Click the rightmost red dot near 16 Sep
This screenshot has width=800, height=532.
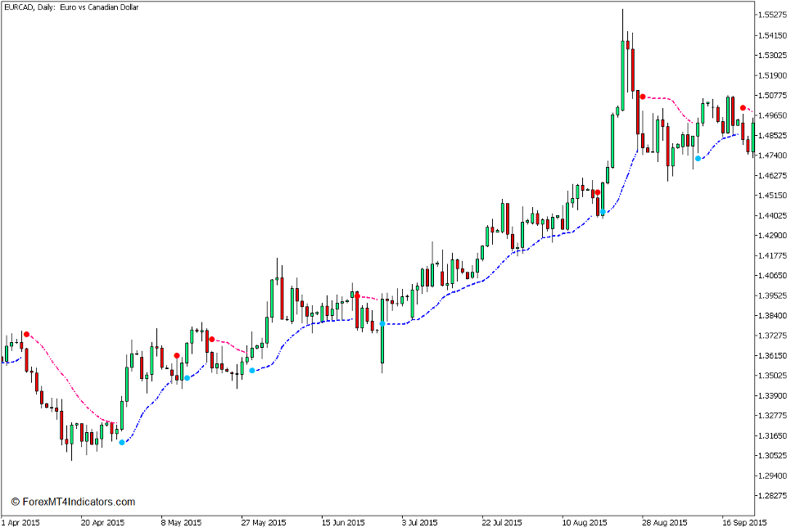coord(744,107)
